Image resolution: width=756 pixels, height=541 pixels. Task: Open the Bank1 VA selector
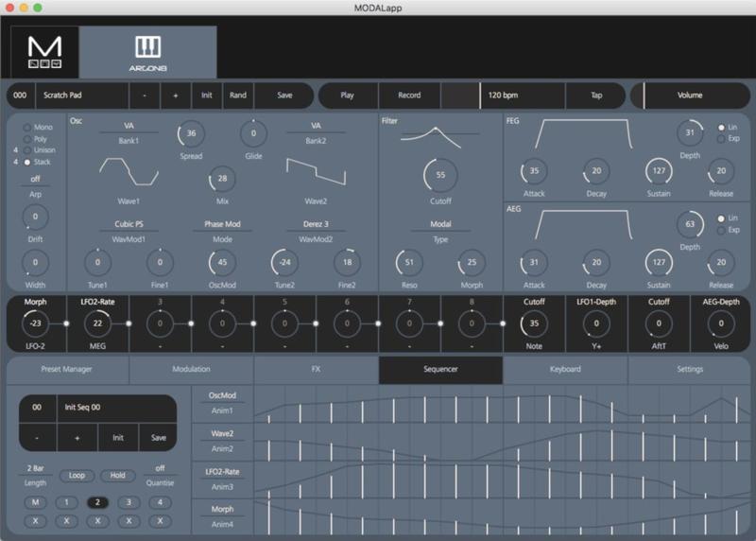coord(129,126)
